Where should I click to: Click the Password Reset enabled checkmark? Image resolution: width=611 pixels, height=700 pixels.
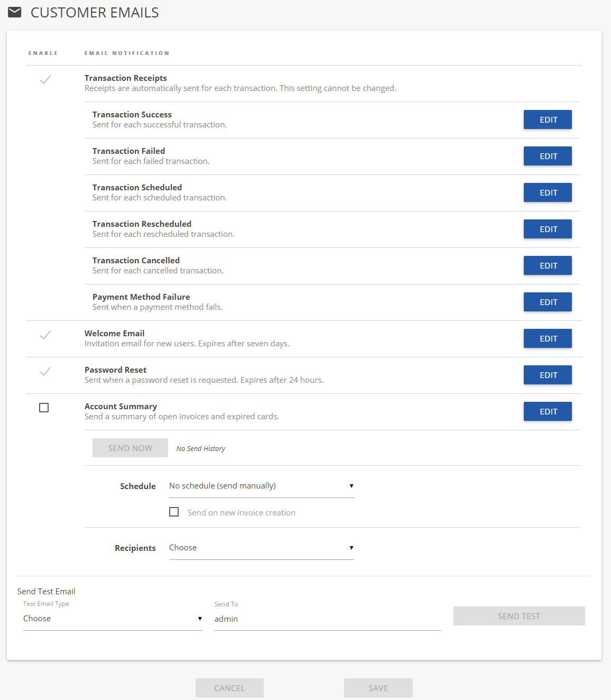point(45,371)
